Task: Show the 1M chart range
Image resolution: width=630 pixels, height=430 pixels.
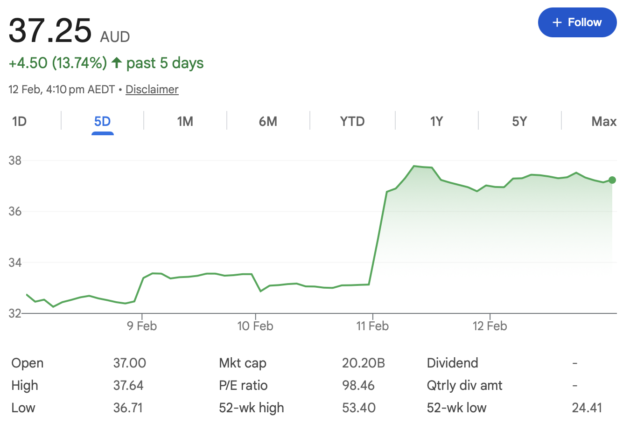Action: click(x=185, y=121)
